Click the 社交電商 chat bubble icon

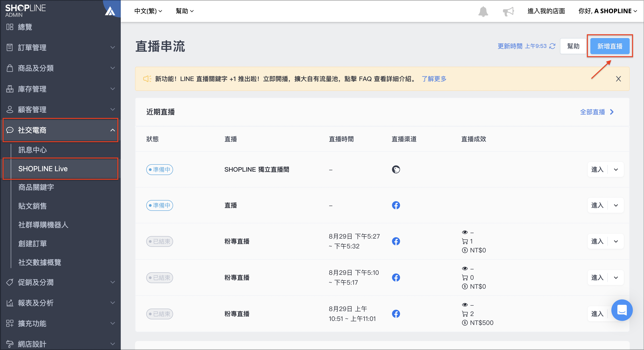(10, 130)
